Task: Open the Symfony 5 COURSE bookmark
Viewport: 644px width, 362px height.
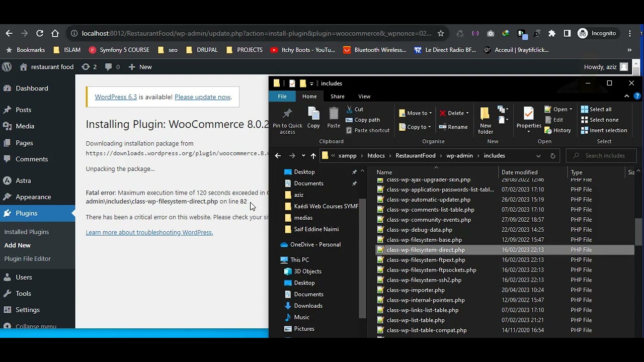Action: click(119, 50)
